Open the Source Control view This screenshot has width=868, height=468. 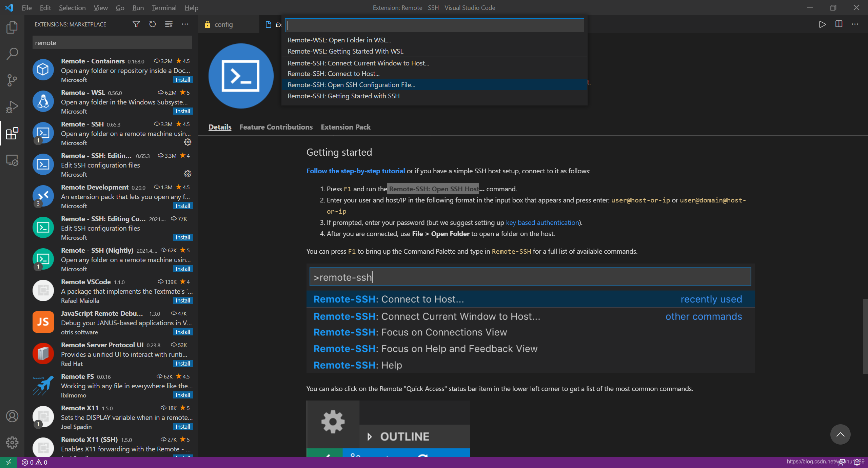(x=12, y=80)
